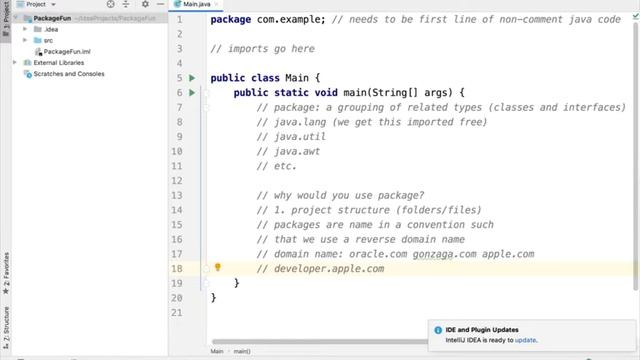Expand the .idea folder
This screenshot has width=640, height=360.
25,29
